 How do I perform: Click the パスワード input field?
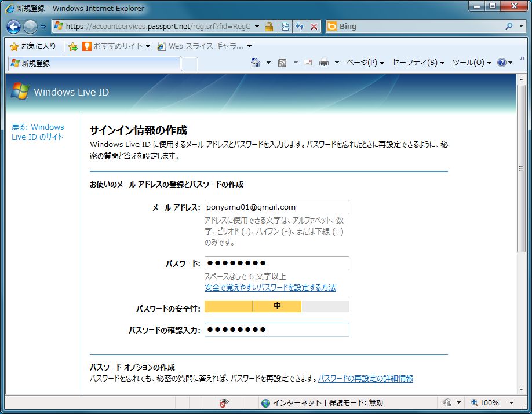(276, 263)
